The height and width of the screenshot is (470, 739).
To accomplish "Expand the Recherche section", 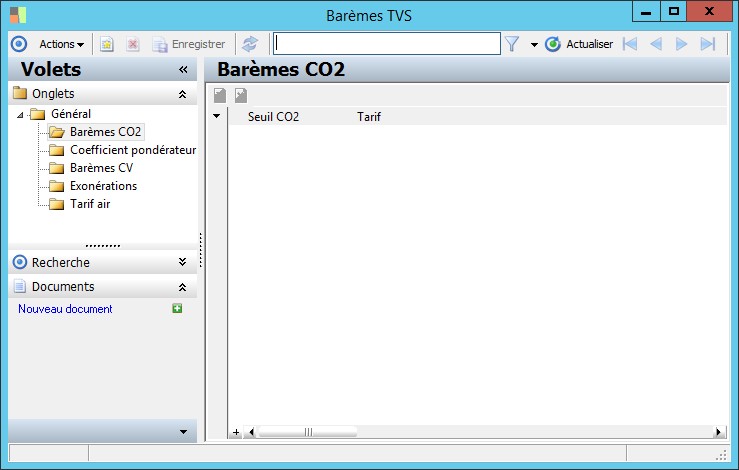I will coord(182,262).
